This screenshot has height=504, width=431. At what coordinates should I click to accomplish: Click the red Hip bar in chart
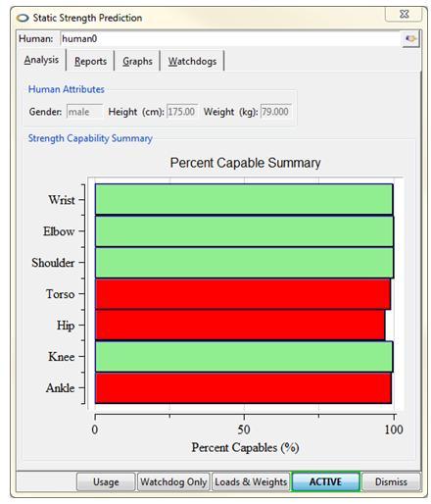click(240, 325)
